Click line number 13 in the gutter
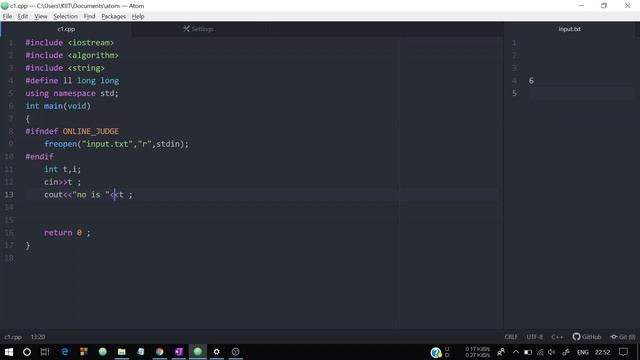Image resolution: width=640 pixels, height=360 pixels. (9, 195)
